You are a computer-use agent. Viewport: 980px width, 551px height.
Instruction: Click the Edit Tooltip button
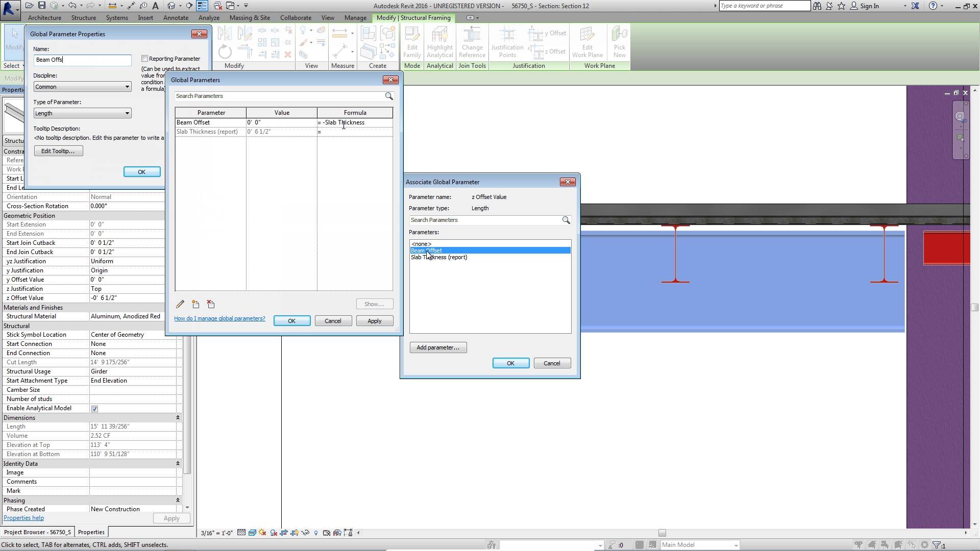tap(58, 151)
